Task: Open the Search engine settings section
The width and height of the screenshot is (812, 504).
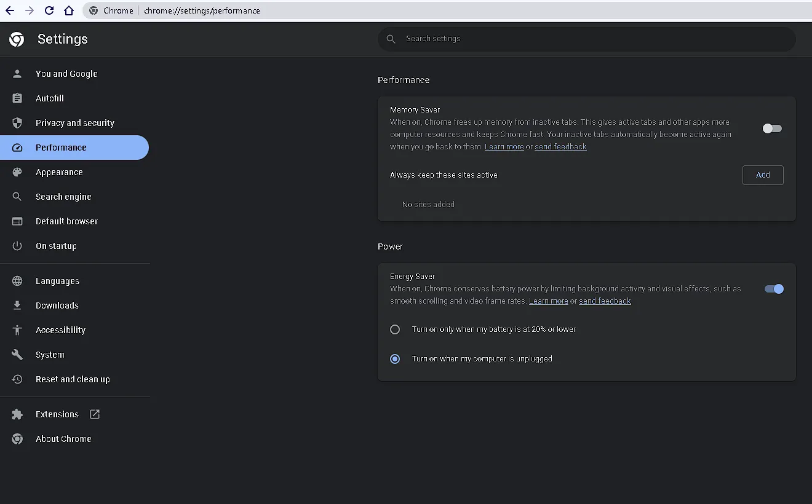Action: pyautogui.click(x=63, y=197)
